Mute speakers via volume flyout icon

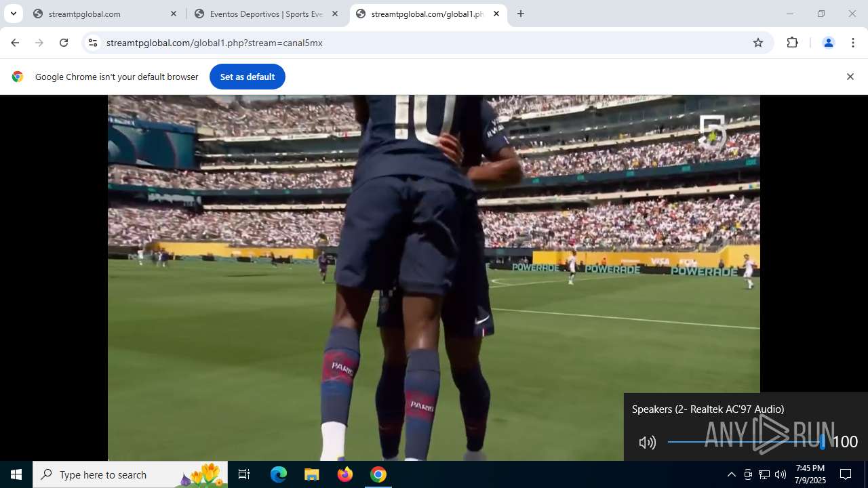(x=648, y=443)
